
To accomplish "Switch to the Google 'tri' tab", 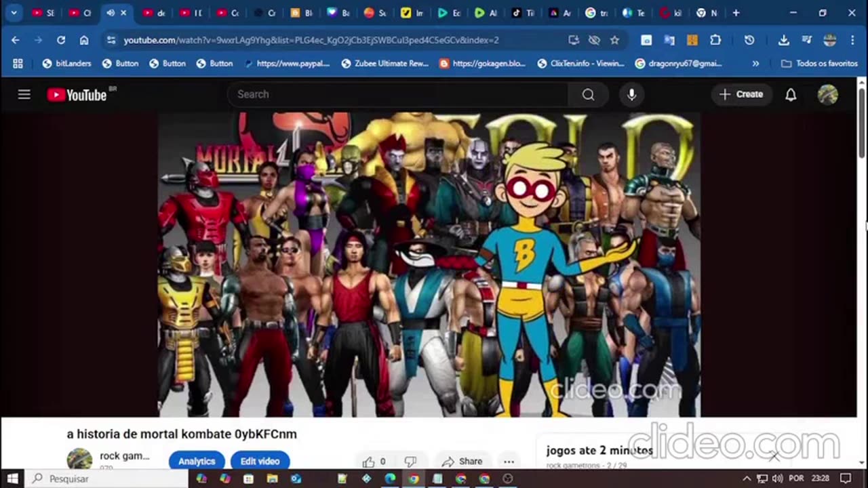I will coord(596,13).
